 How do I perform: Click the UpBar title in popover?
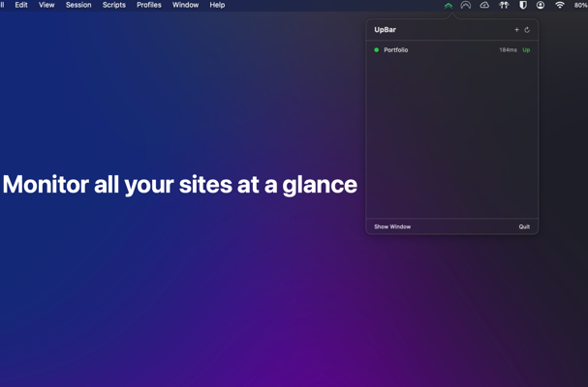[386, 30]
